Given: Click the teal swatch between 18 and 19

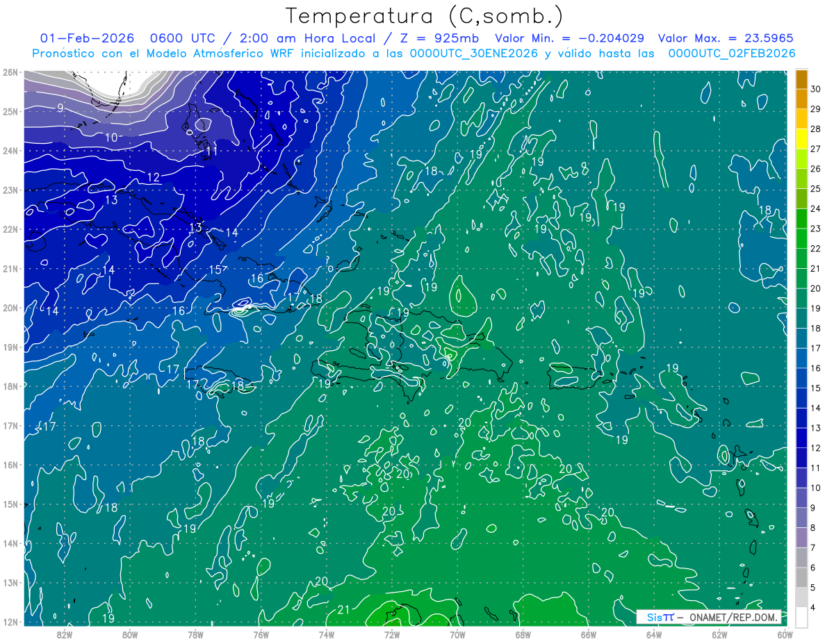Looking at the screenshot, I should [801, 318].
